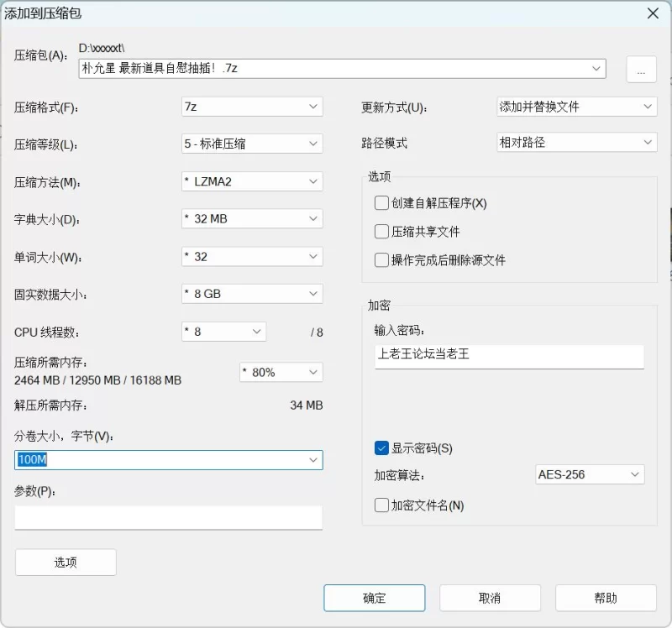Expand the 更新方式 dropdown
Screen dimensions: 672x628
(575, 107)
